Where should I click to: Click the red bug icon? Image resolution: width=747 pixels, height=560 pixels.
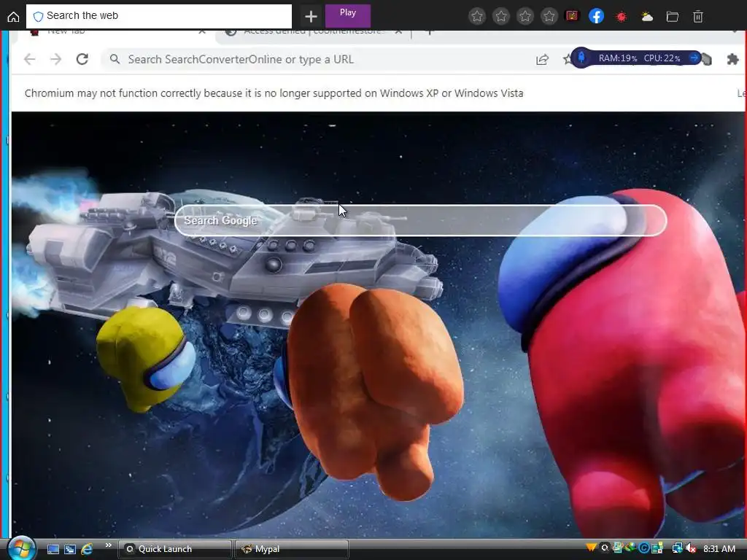click(622, 17)
